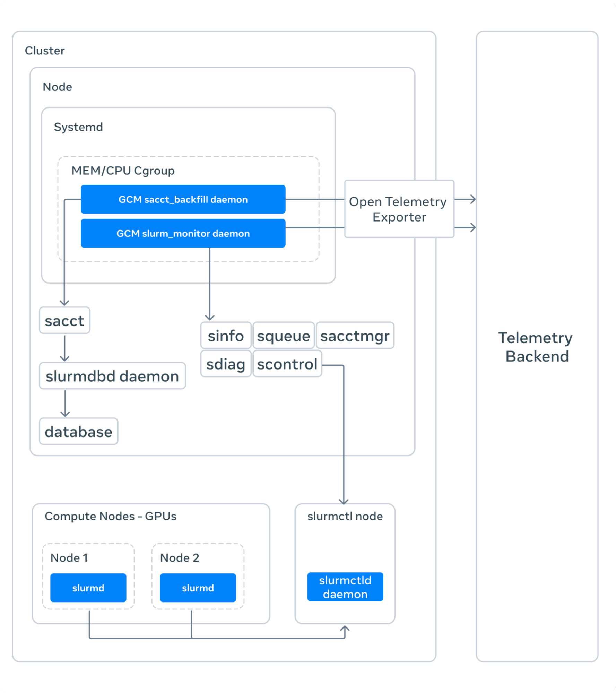
Task: Click the database box
Action: tap(79, 432)
